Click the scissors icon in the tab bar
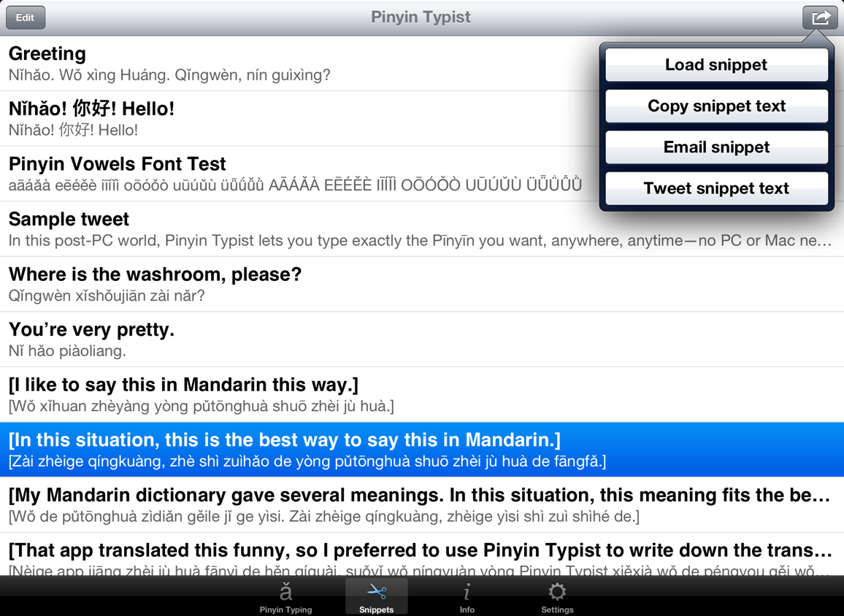Screen dimensions: 844x616 376,593
